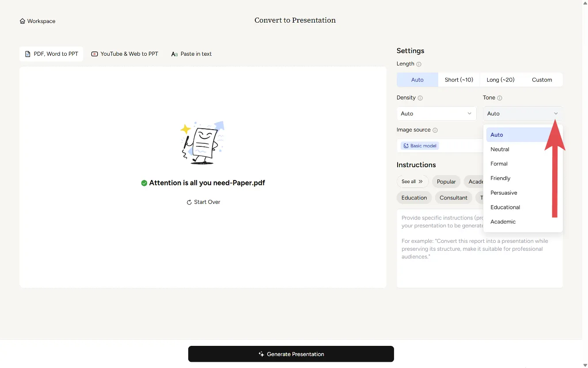The image size is (588, 368).
Task: Select Friendly from the Tone list
Action: (500, 178)
